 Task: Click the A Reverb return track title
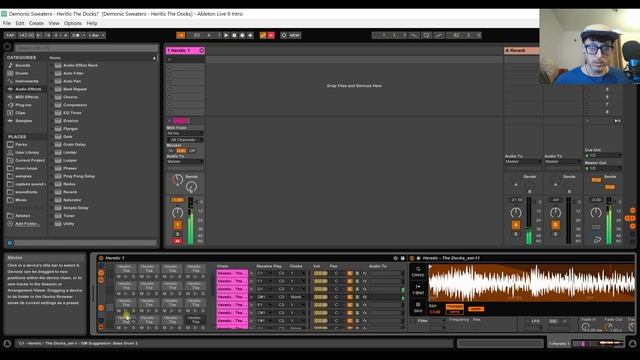click(522, 51)
